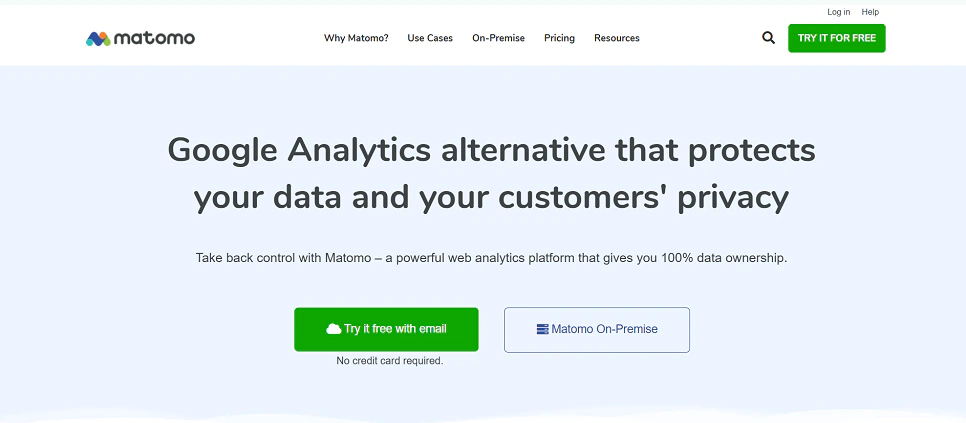Click the cloud icon in green button
The image size is (966, 423).
(x=334, y=329)
